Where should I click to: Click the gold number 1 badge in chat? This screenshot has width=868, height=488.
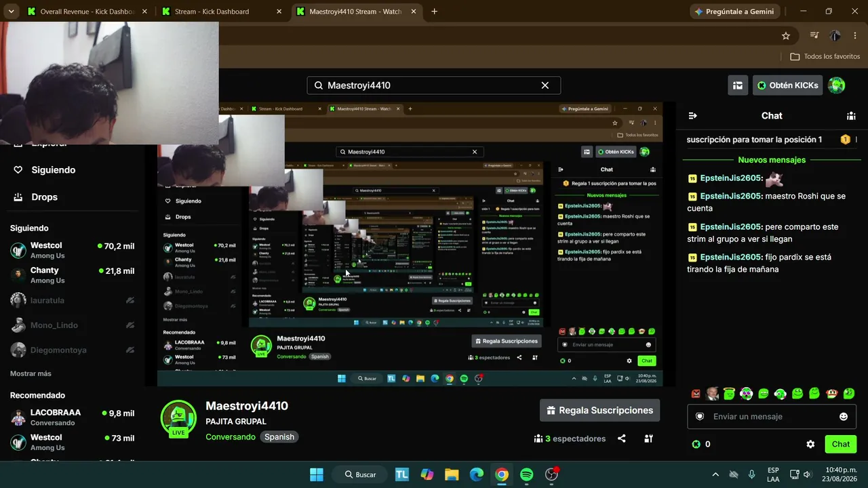click(x=845, y=140)
